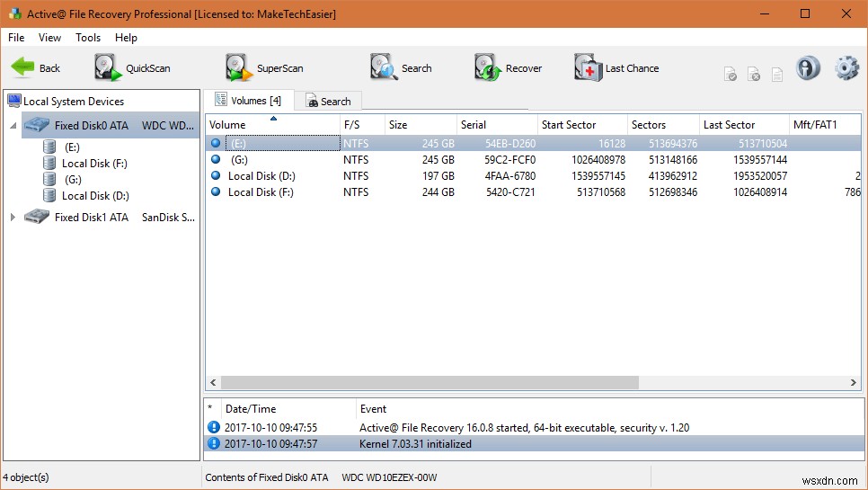Screen dimensions: 868x490
Task: Click the 2017-10-10 09:47:55 timestamp
Action: point(270,427)
